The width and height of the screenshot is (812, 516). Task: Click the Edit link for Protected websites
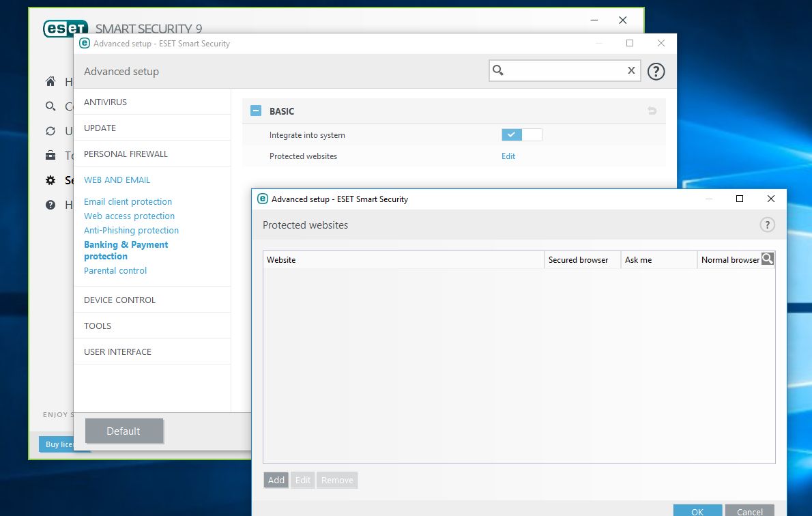[508, 156]
